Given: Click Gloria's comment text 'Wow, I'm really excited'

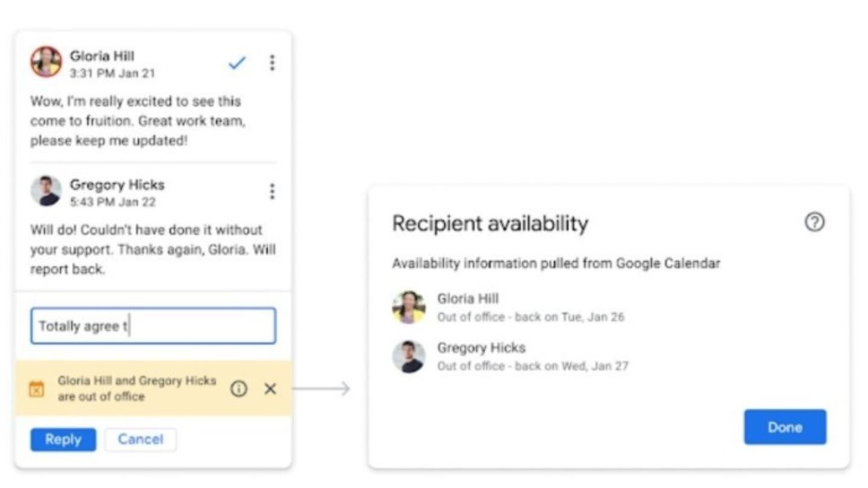Looking at the screenshot, I should click(138, 121).
